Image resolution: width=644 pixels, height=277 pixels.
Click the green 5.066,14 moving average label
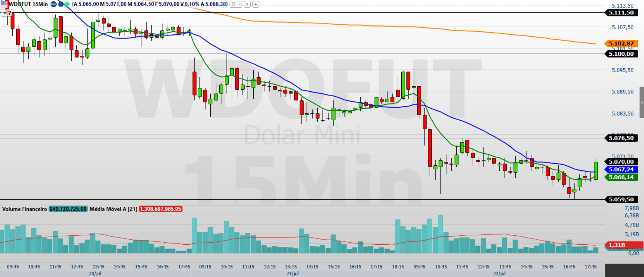(621, 177)
